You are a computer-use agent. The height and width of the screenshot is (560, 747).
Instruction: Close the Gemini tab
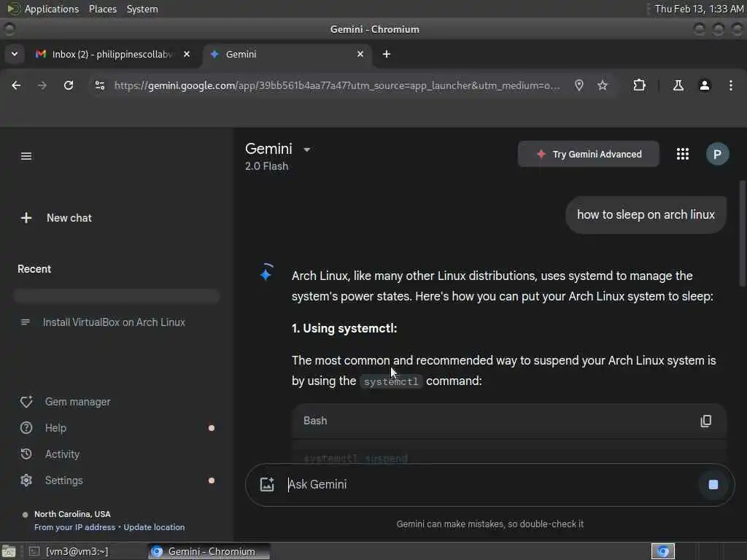click(x=360, y=54)
